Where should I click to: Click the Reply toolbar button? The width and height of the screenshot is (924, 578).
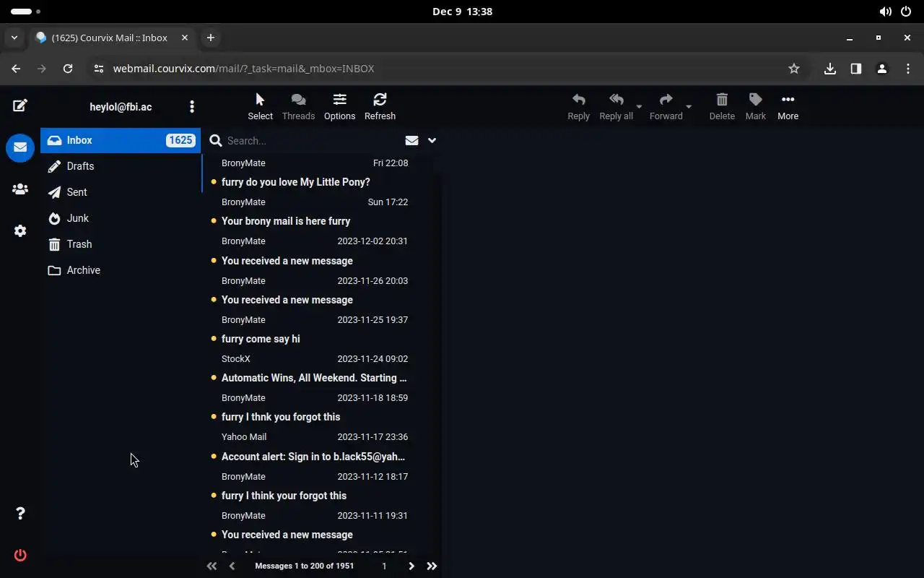(578, 106)
